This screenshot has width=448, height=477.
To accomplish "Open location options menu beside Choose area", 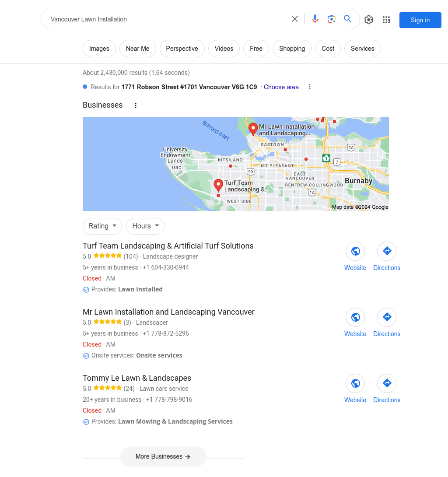I will (x=310, y=87).
